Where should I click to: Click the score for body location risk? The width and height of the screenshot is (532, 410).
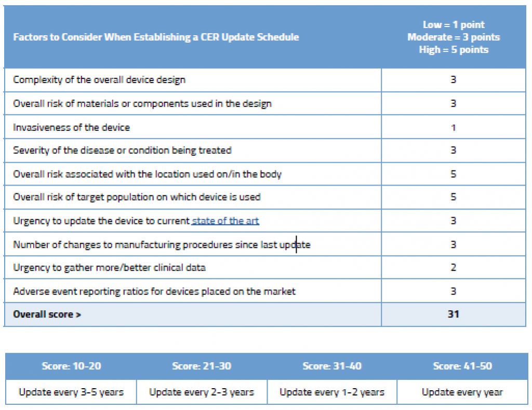453,174
